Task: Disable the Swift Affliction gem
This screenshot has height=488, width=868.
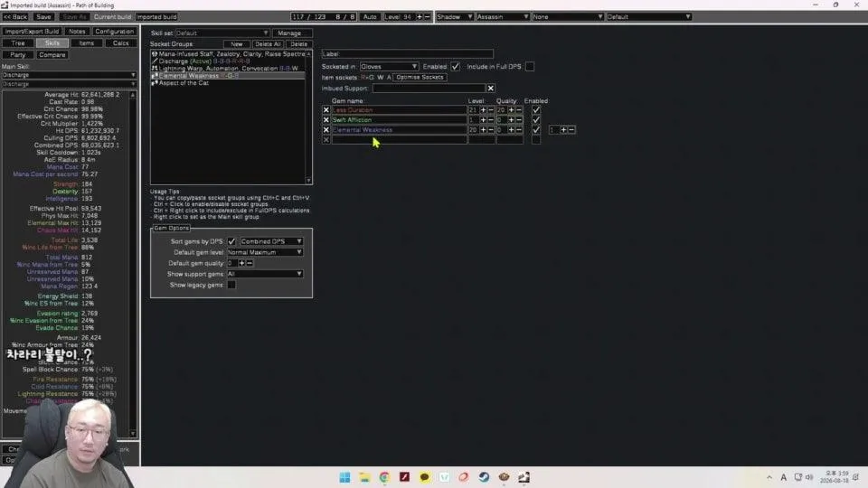Action: (536, 120)
